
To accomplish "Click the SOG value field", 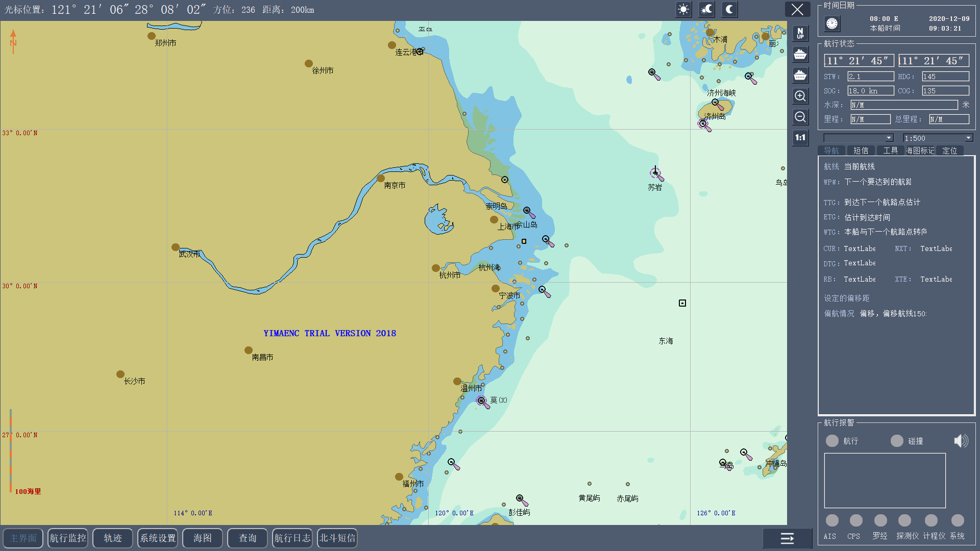I will (x=871, y=91).
